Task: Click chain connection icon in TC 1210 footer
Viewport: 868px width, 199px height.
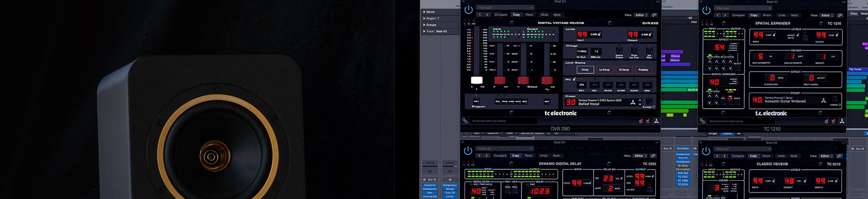Action: click(703, 121)
